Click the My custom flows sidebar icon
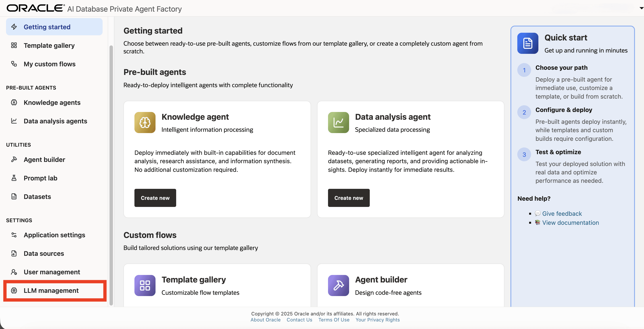This screenshot has width=644, height=329. click(x=14, y=64)
